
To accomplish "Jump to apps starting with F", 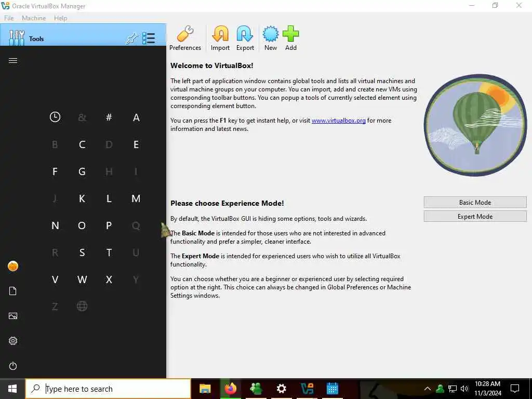I will [x=55, y=171].
